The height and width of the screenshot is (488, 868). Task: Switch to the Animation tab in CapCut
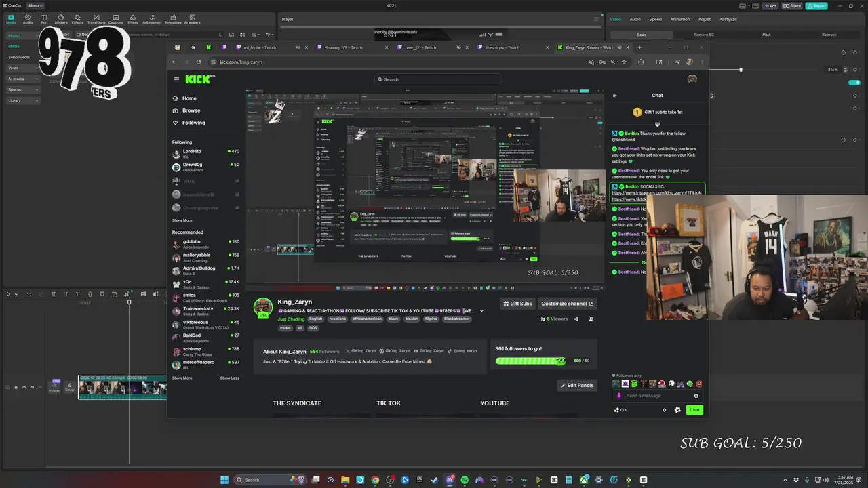point(679,19)
